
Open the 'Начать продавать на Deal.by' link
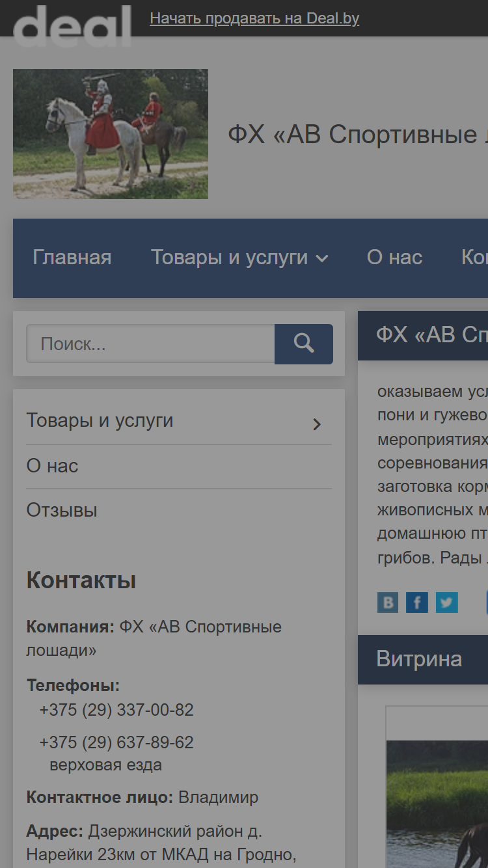coord(254,18)
